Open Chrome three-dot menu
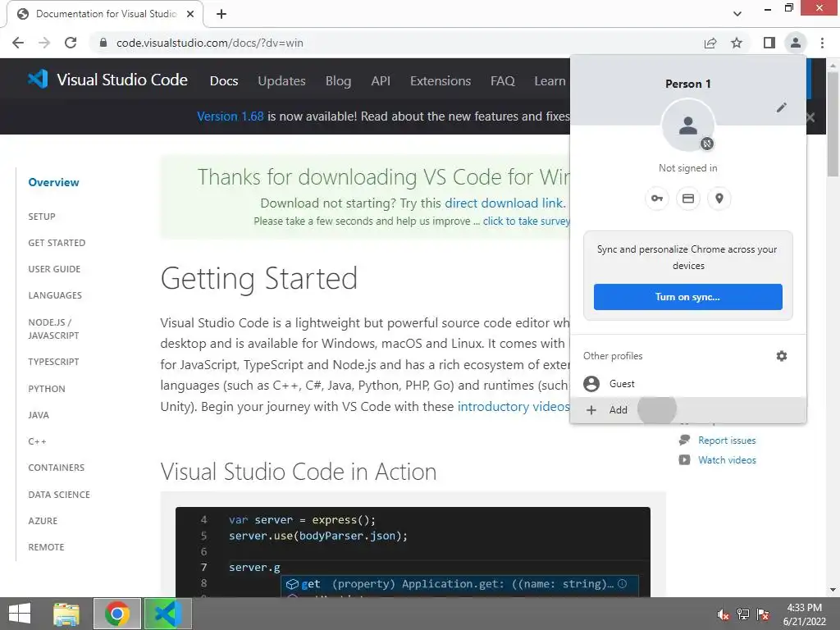The height and width of the screenshot is (630, 840). (822, 43)
